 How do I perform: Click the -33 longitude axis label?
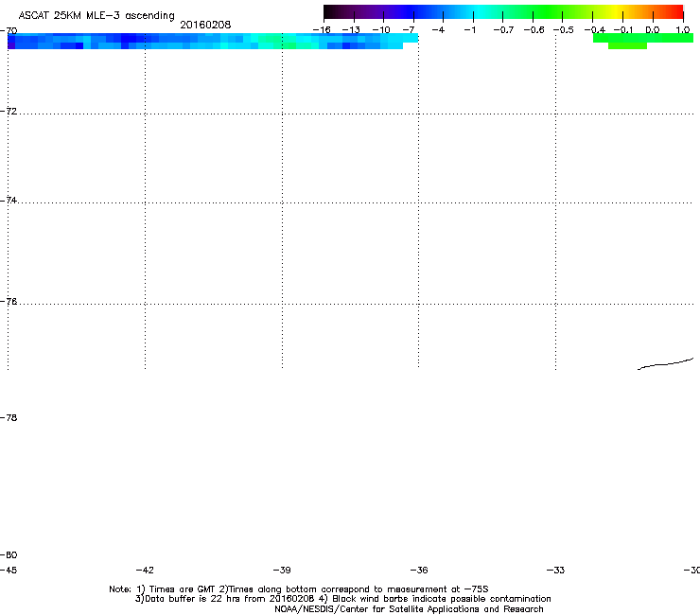coord(556,570)
